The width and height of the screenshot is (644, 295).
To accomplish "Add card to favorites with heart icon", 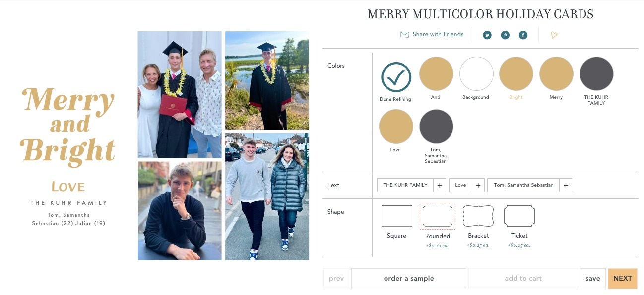I will coord(554,35).
